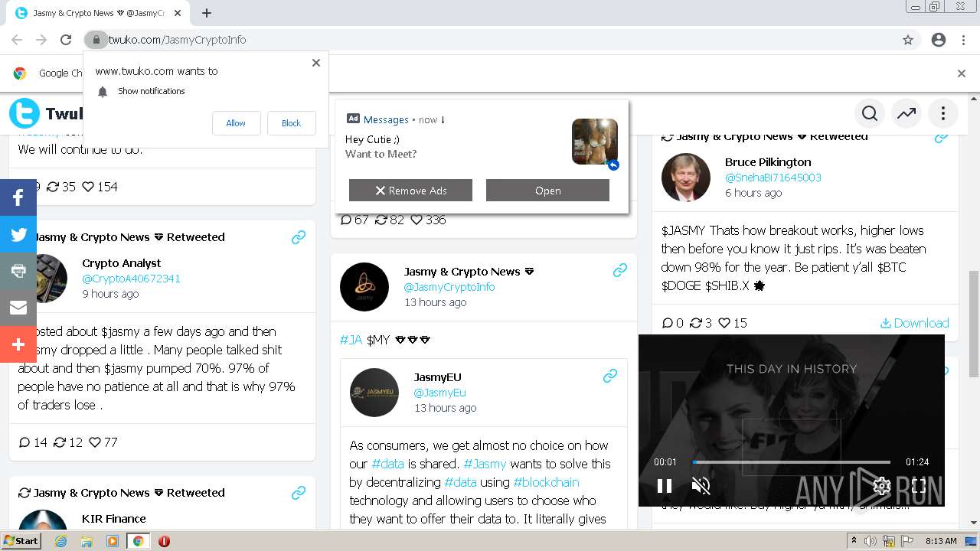This screenshot has width=980, height=551.
Task: Open @JasmyEu handle link
Action: (x=439, y=393)
